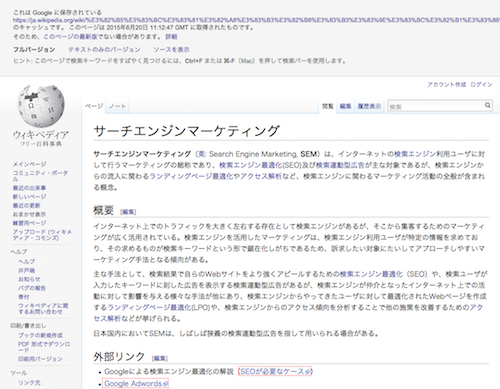
Task: Click バグの報告 sidebar link
Action: (32, 288)
